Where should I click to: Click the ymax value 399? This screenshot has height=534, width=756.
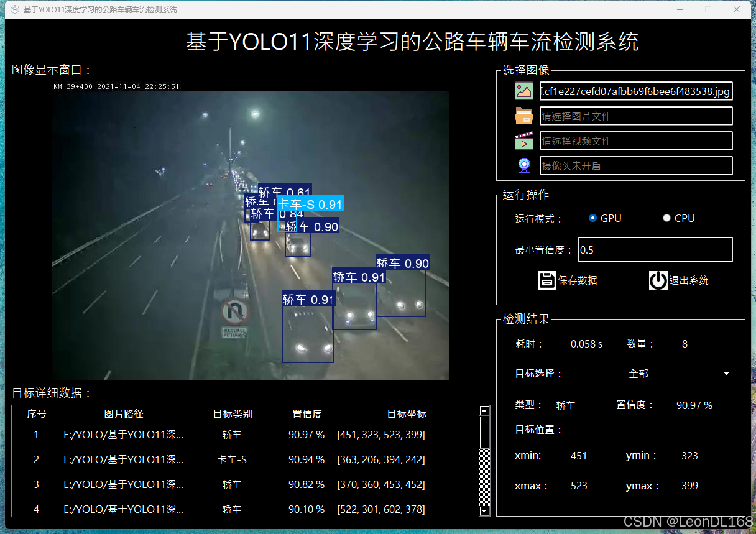point(689,486)
